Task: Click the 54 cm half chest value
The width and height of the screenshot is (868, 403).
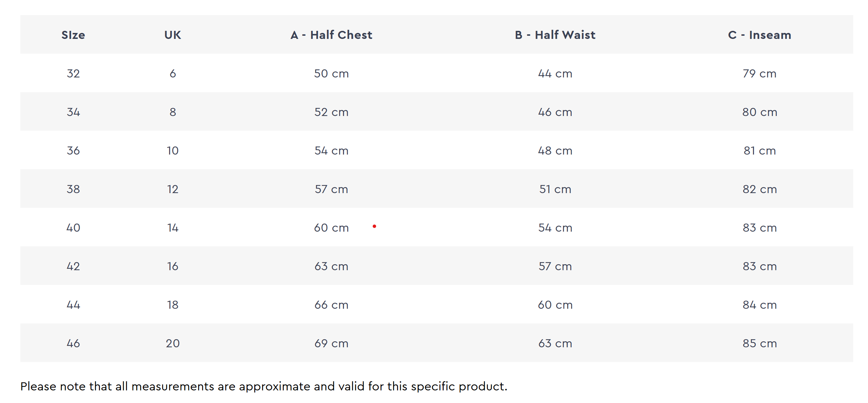Action: click(x=331, y=151)
